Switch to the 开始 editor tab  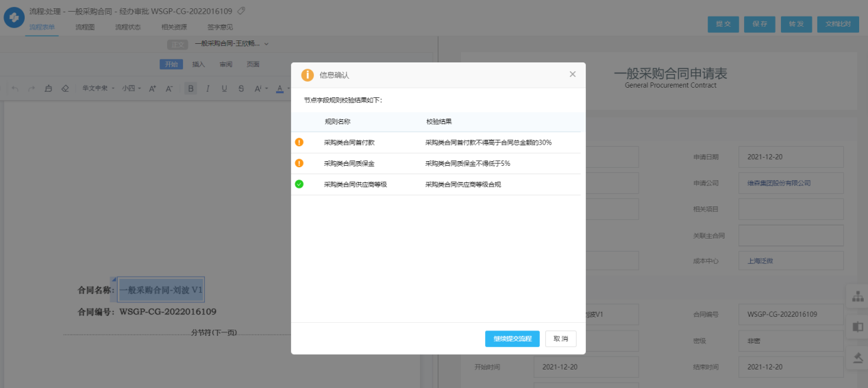(171, 64)
